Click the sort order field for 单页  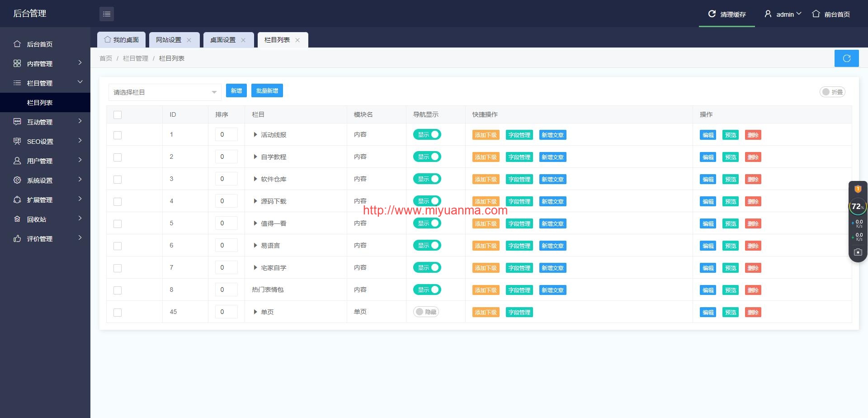pyautogui.click(x=226, y=312)
